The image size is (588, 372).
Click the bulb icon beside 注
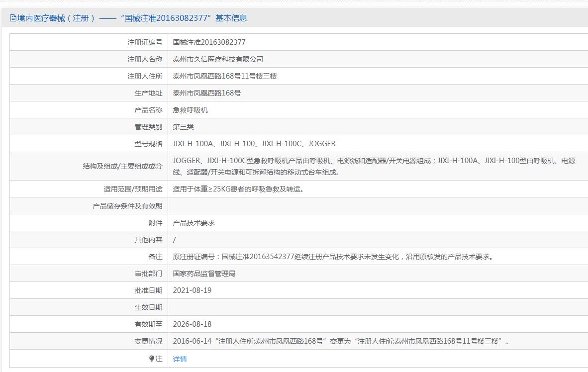[x=152, y=359]
